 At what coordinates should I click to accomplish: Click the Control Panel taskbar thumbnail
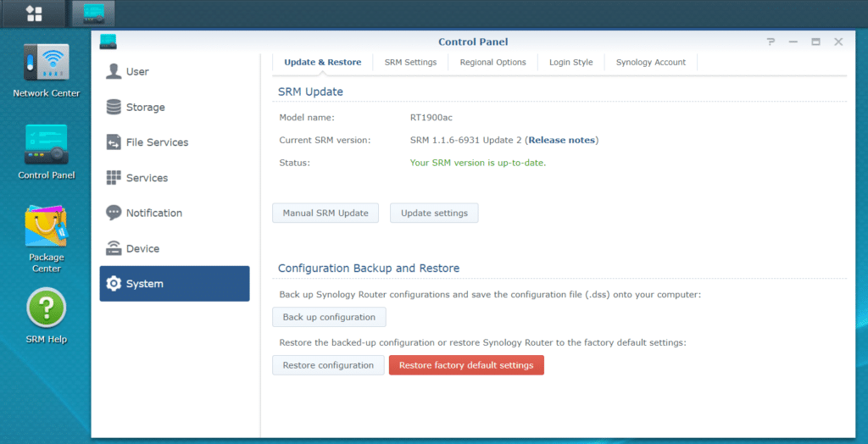click(93, 14)
